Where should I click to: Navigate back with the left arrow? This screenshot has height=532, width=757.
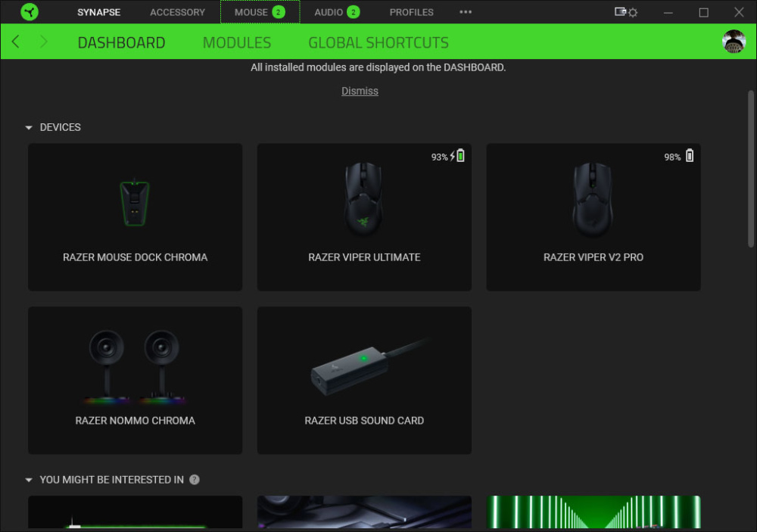15,42
